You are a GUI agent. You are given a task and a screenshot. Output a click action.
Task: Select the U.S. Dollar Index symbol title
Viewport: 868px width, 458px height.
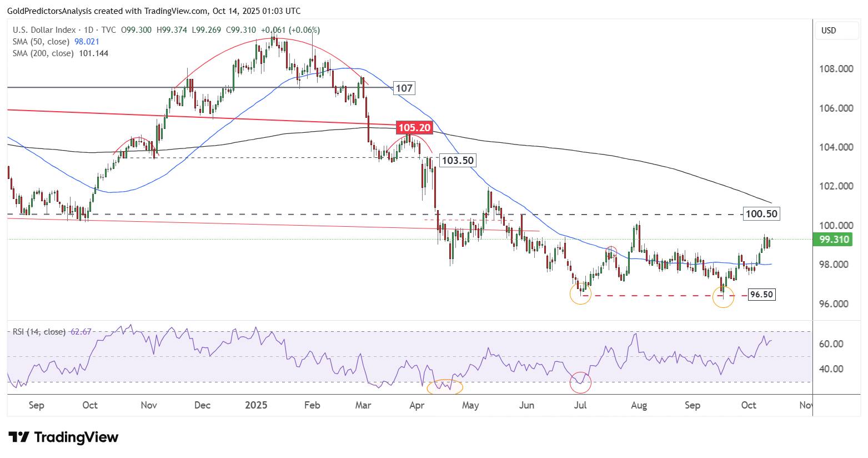[44, 30]
